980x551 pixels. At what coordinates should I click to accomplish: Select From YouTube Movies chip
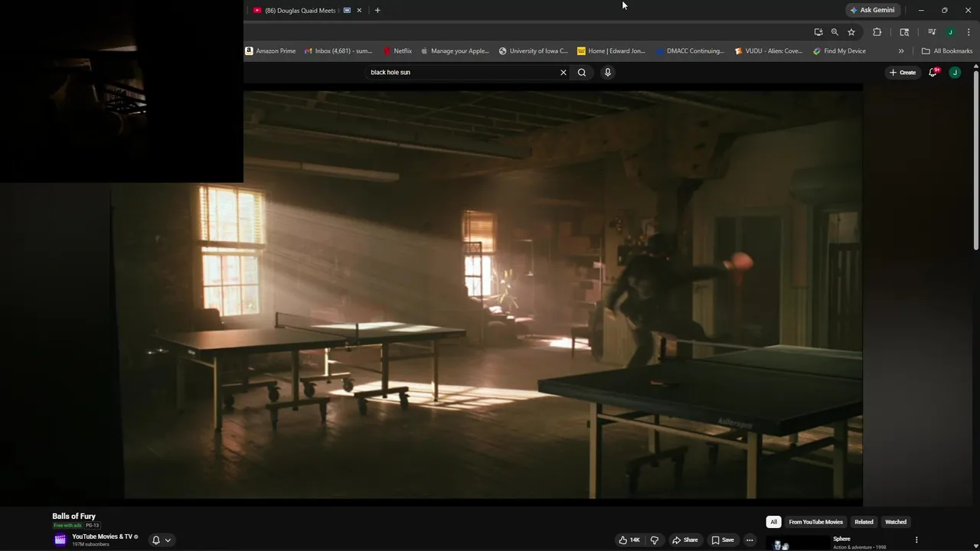pos(815,522)
